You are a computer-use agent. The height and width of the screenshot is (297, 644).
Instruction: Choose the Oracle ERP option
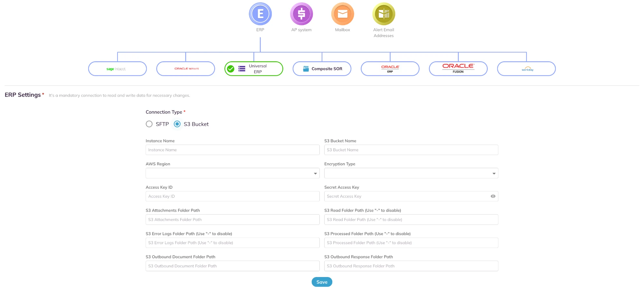(390, 69)
